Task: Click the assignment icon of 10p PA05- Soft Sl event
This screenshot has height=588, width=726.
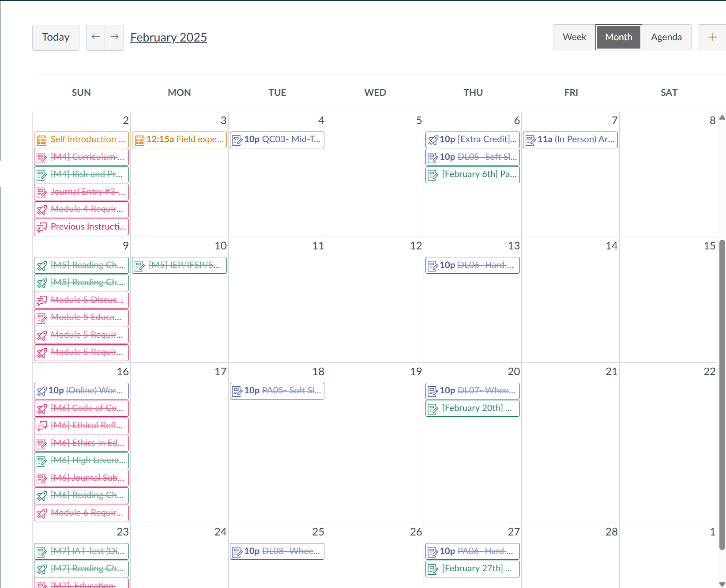Action: [x=237, y=391]
